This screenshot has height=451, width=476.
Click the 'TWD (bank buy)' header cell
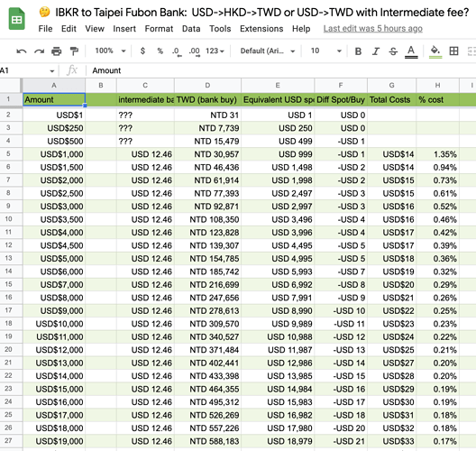(x=207, y=99)
